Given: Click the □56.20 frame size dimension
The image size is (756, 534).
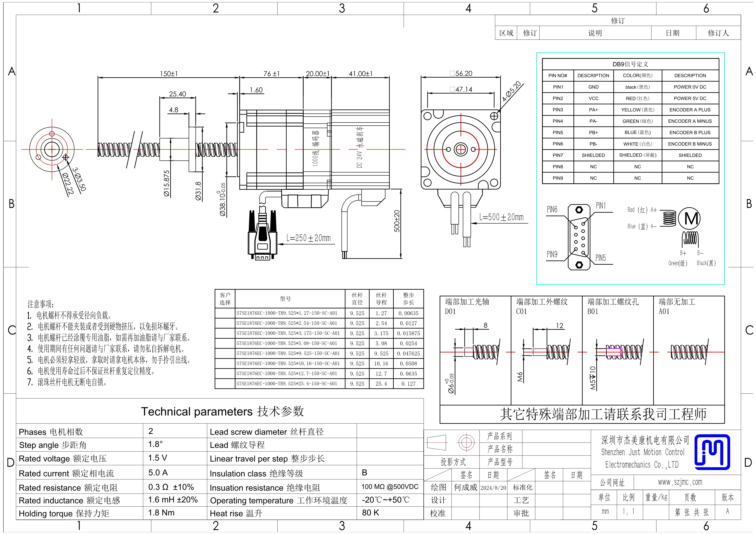Looking at the screenshot, I should click(461, 73).
